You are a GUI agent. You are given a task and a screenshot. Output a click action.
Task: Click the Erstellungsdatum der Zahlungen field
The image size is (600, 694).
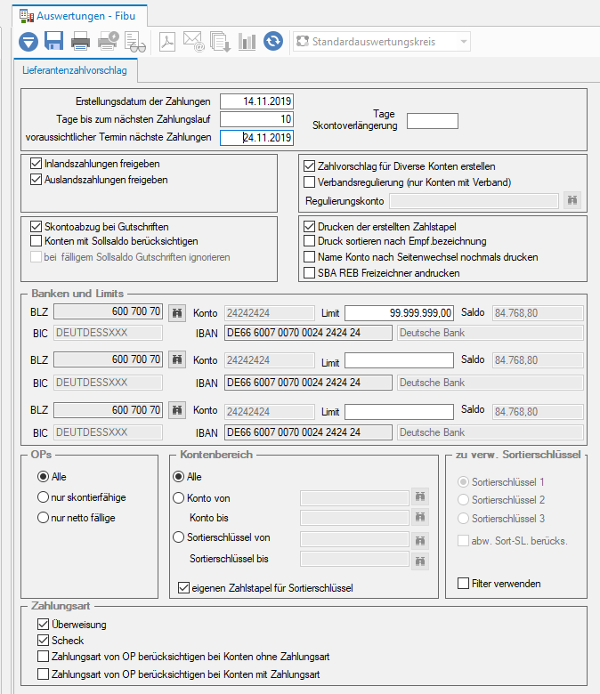(x=257, y=101)
